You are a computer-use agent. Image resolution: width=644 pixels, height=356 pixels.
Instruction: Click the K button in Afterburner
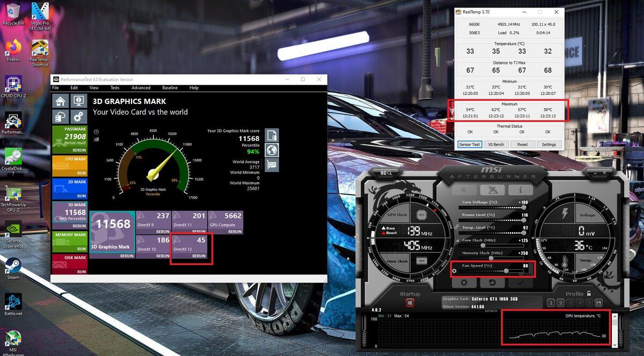coord(465,190)
